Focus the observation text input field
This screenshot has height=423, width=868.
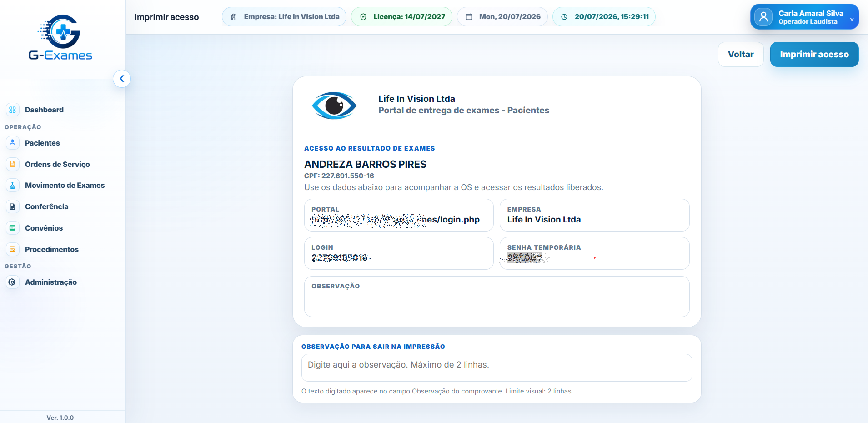pyautogui.click(x=497, y=368)
